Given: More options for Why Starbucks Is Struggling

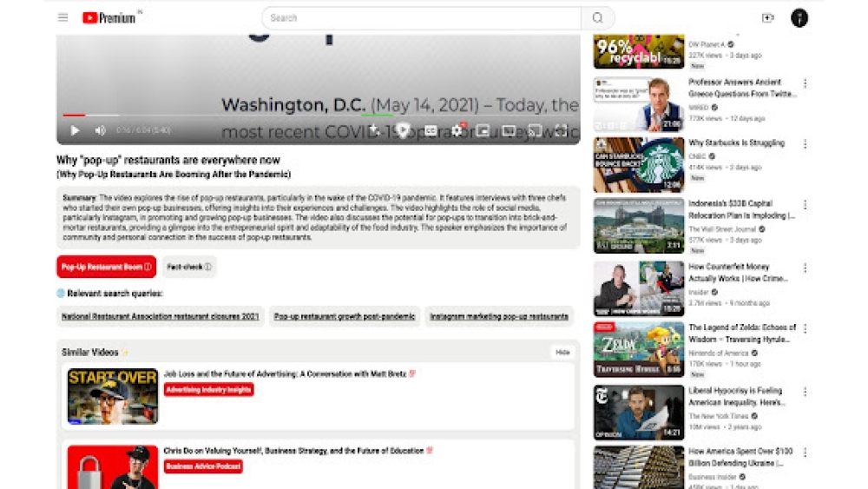Looking at the screenshot, I should [x=805, y=144].
